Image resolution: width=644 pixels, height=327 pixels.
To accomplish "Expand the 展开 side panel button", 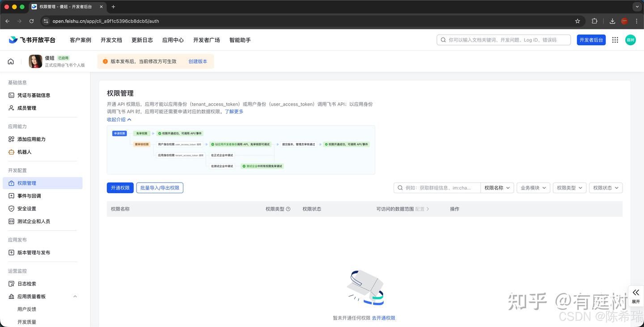I will coord(636,296).
